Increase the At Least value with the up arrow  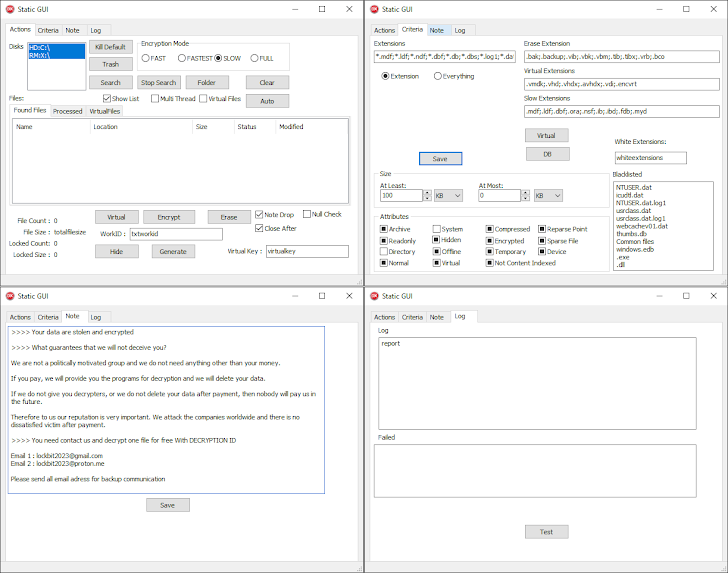(x=427, y=193)
